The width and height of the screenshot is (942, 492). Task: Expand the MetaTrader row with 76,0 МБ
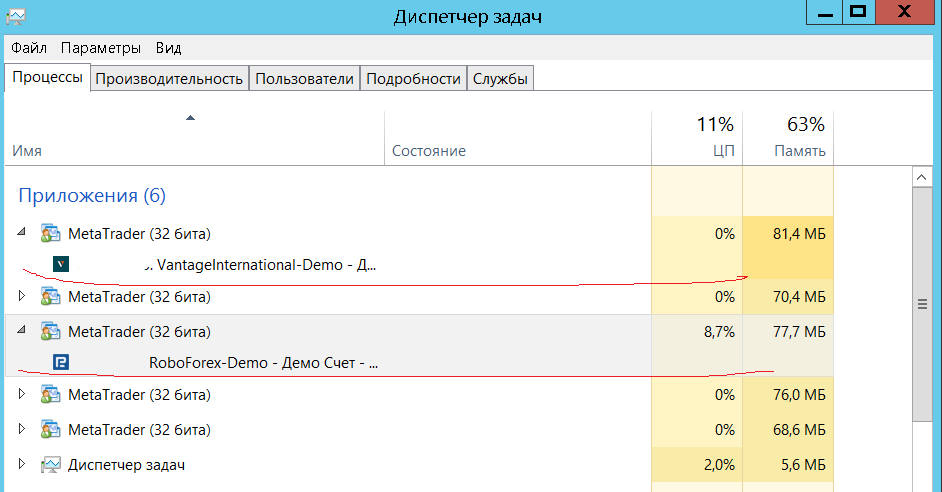22,393
